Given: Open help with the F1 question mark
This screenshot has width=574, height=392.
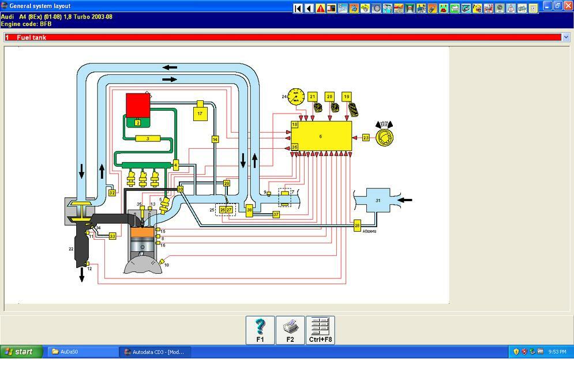Looking at the screenshot, I should tap(260, 330).
